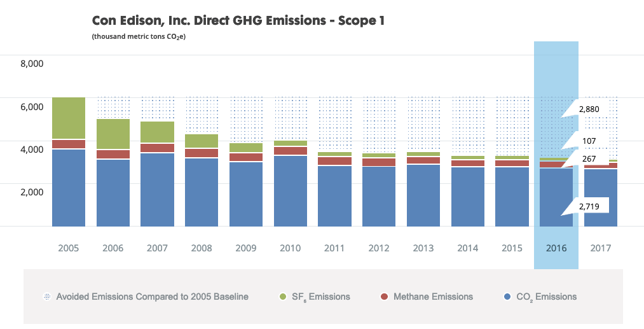Click the 2,719 tooltip value
Viewport: 644px width, 329px height.
(589, 207)
